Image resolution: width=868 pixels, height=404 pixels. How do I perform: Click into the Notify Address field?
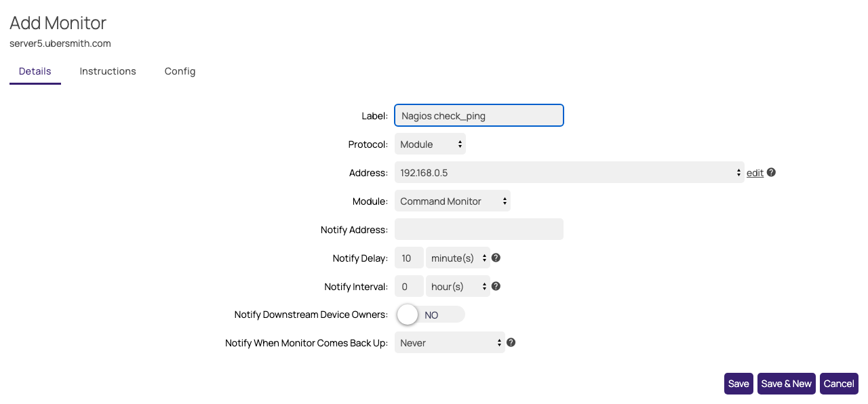[479, 229]
